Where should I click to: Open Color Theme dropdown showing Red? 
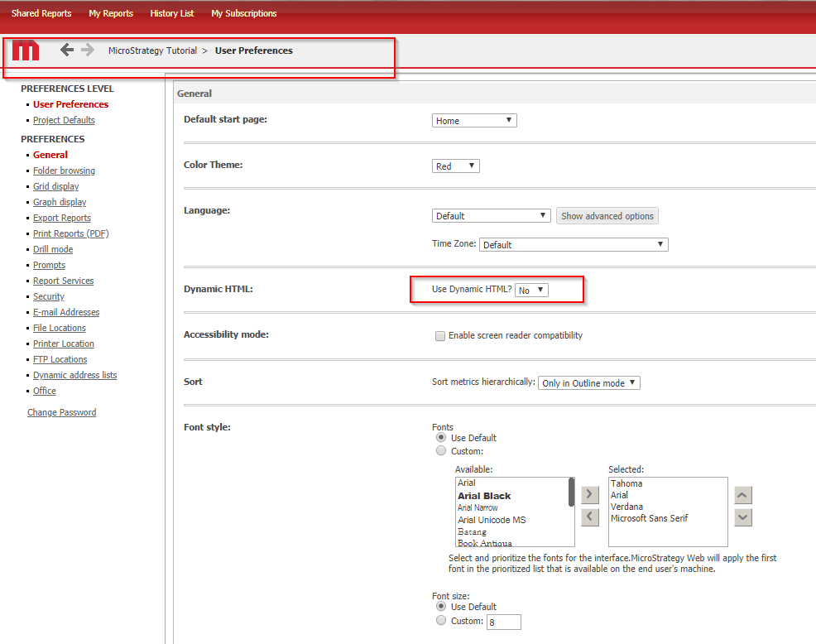point(455,166)
